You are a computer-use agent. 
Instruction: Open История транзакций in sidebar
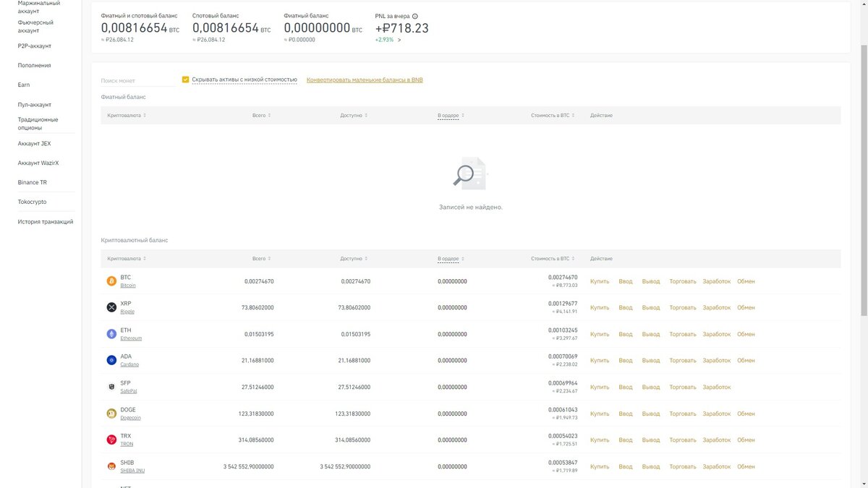click(x=46, y=221)
